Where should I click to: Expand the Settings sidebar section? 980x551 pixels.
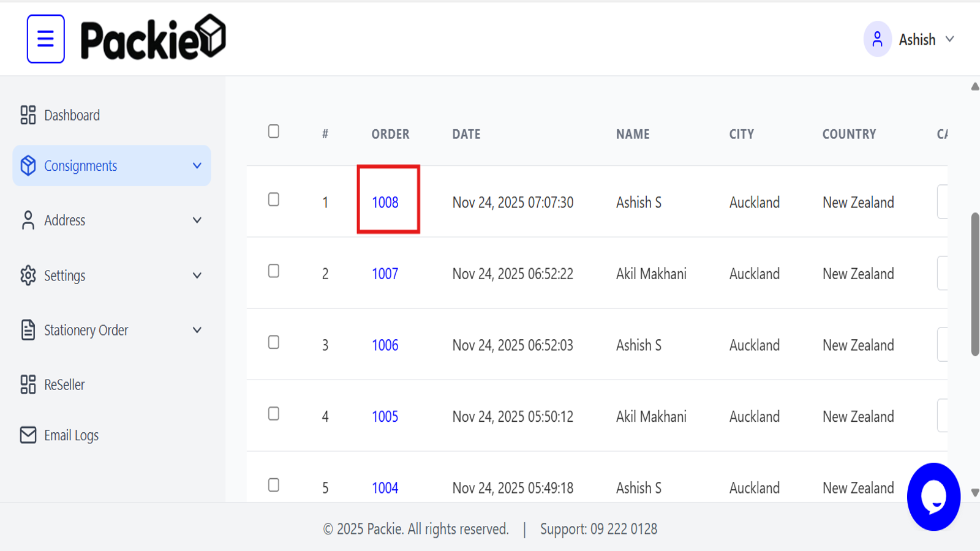[x=197, y=275]
